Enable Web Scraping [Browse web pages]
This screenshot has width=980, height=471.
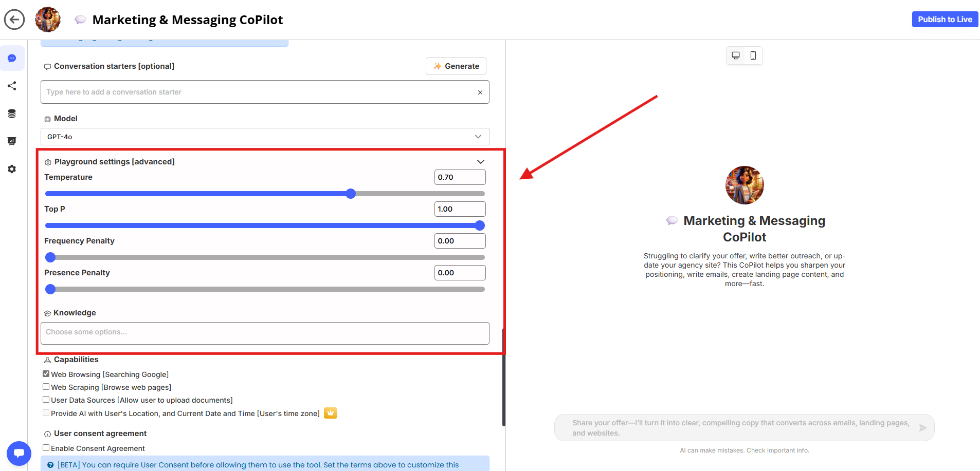(46, 387)
